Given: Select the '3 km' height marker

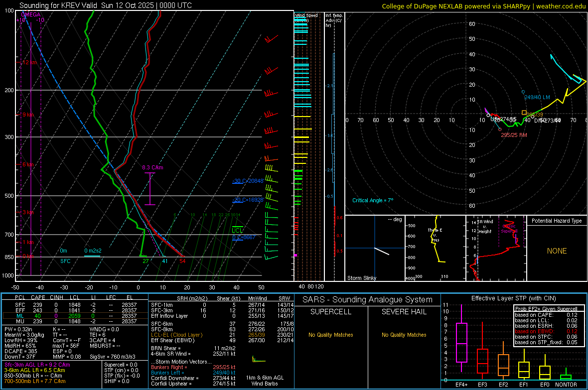Looking at the screenshot, I should pyautogui.click(x=28, y=212).
